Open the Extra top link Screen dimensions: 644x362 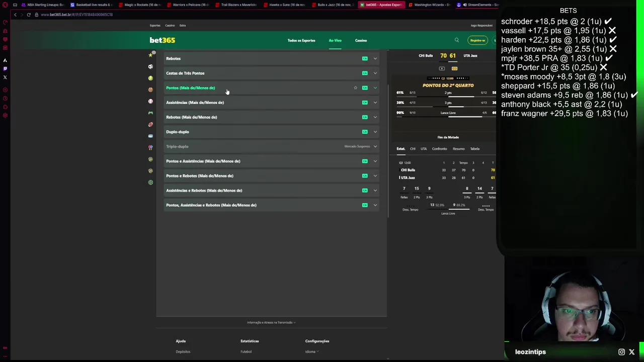tap(183, 26)
